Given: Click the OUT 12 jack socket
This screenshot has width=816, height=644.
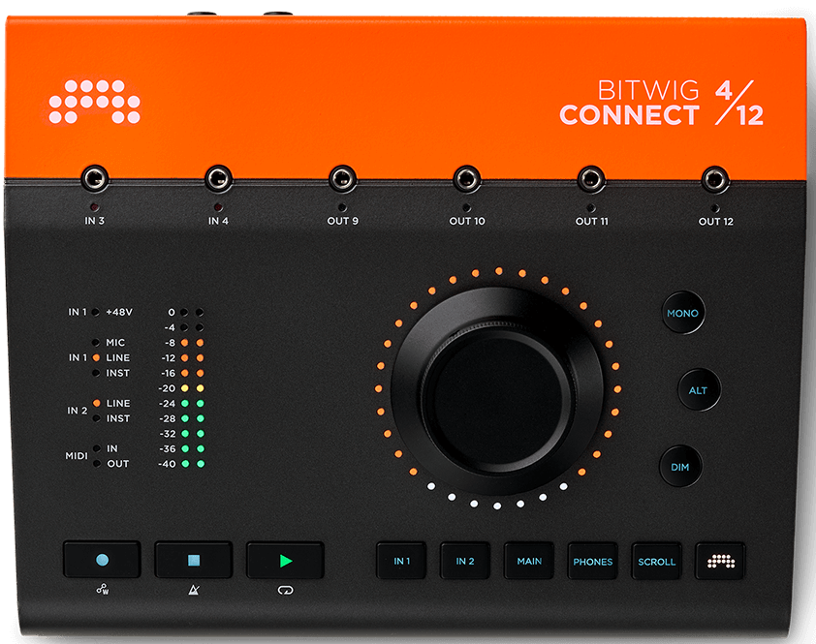Looking at the screenshot, I should (716, 178).
